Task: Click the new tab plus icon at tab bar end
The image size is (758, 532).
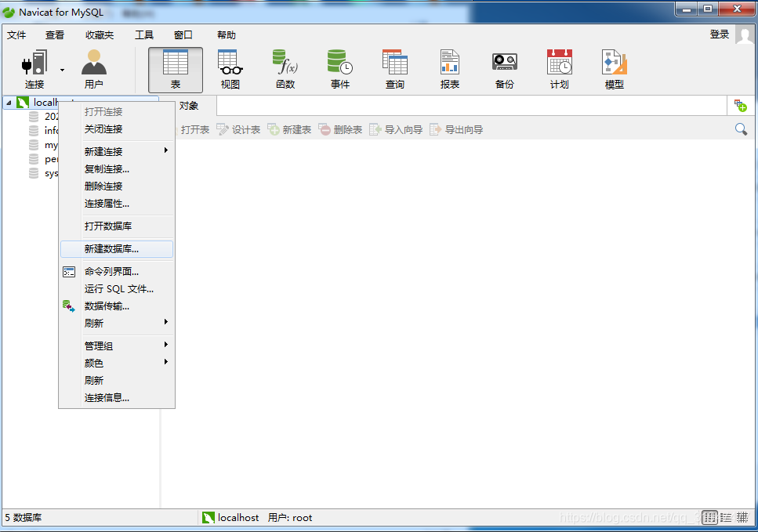Action: [x=740, y=105]
